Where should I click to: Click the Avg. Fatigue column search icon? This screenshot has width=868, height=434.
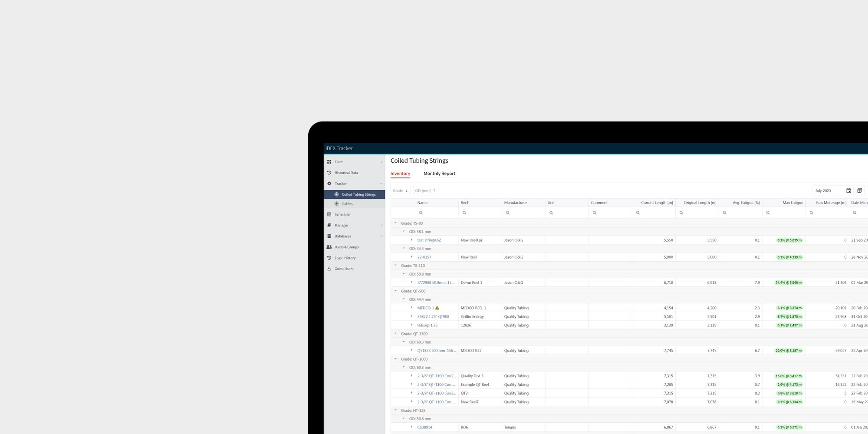point(725,213)
